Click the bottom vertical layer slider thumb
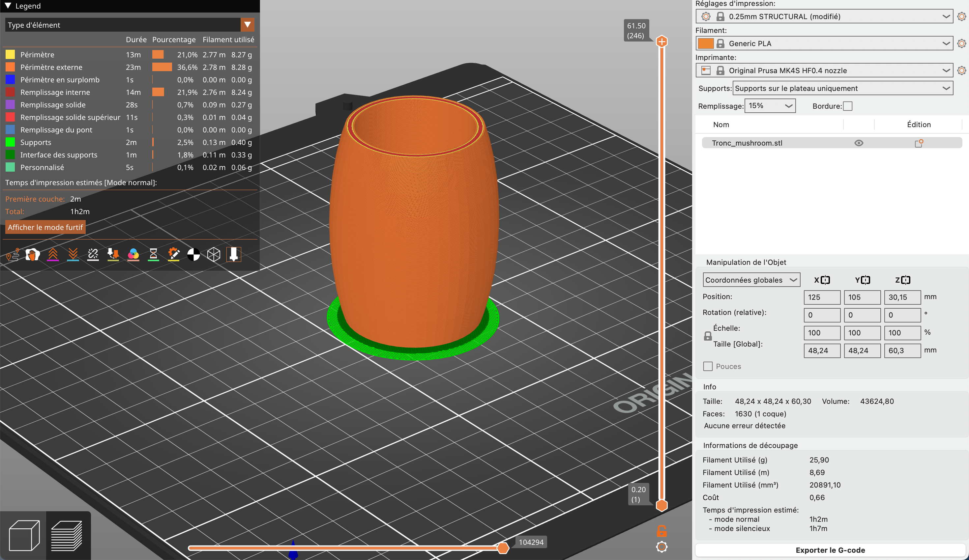 point(661,505)
